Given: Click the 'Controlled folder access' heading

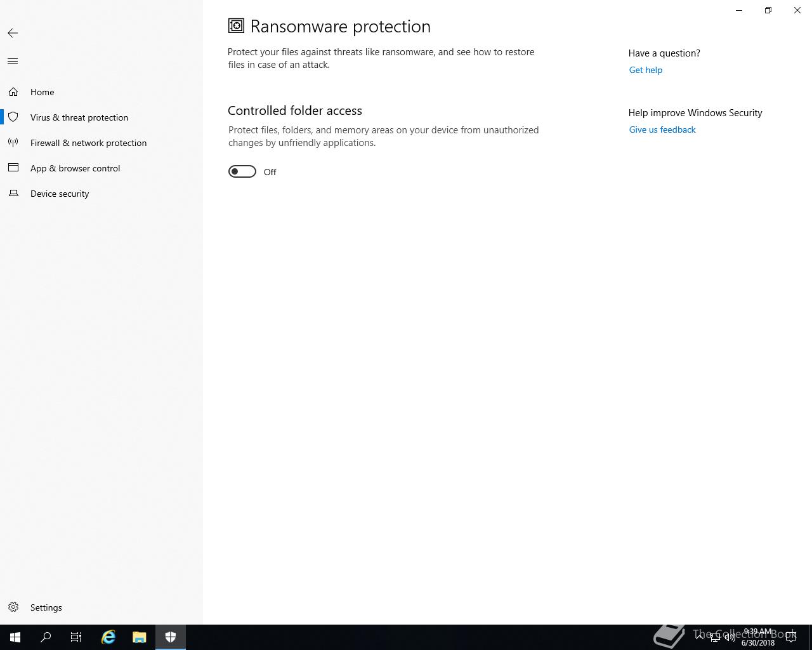Looking at the screenshot, I should [295, 110].
